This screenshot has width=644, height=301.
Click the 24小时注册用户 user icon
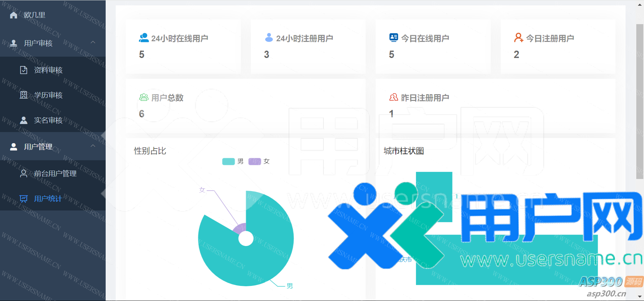(269, 38)
